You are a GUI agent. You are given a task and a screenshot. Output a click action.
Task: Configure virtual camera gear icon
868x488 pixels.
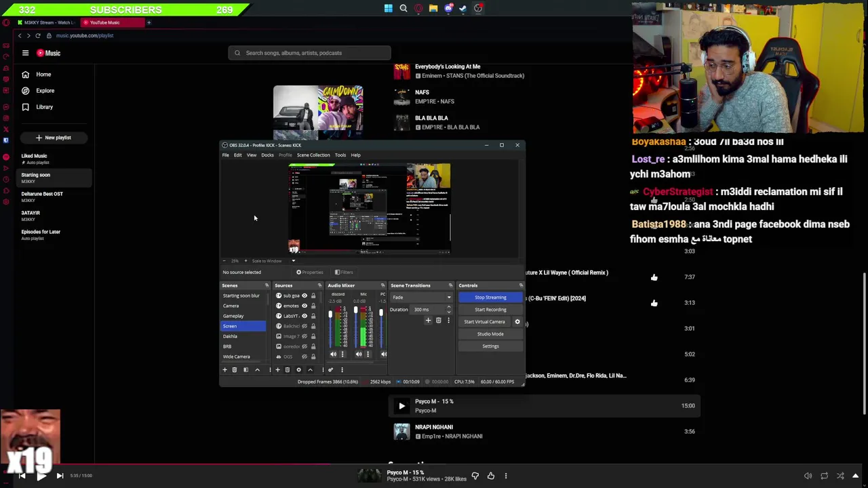click(x=517, y=322)
